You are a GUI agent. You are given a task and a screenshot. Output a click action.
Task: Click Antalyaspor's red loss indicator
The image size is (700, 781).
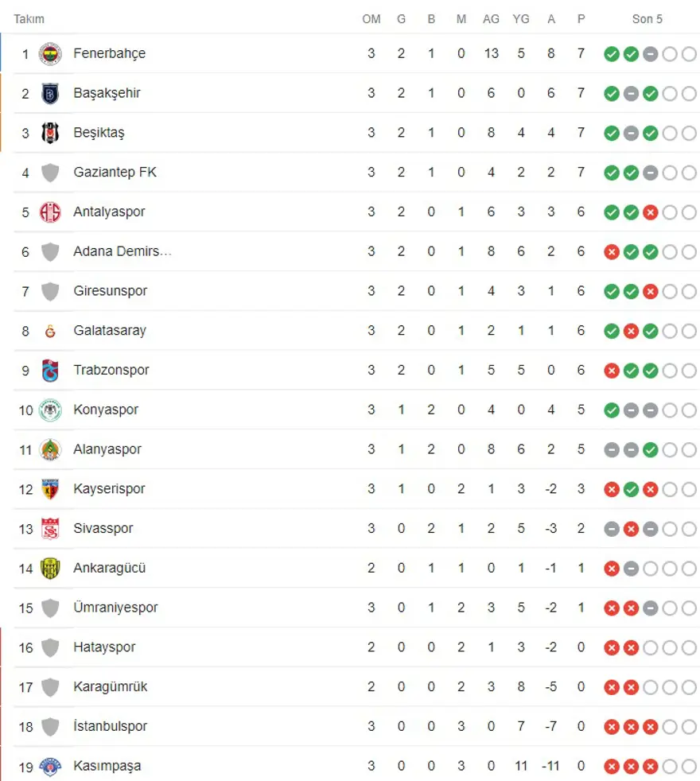pyautogui.click(x=650, y=212)
